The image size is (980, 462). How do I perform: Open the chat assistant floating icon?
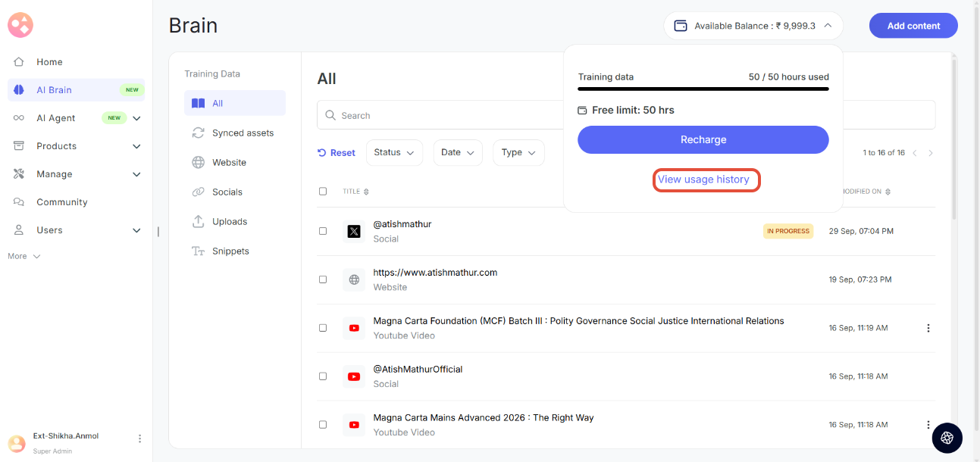[947, 438]
